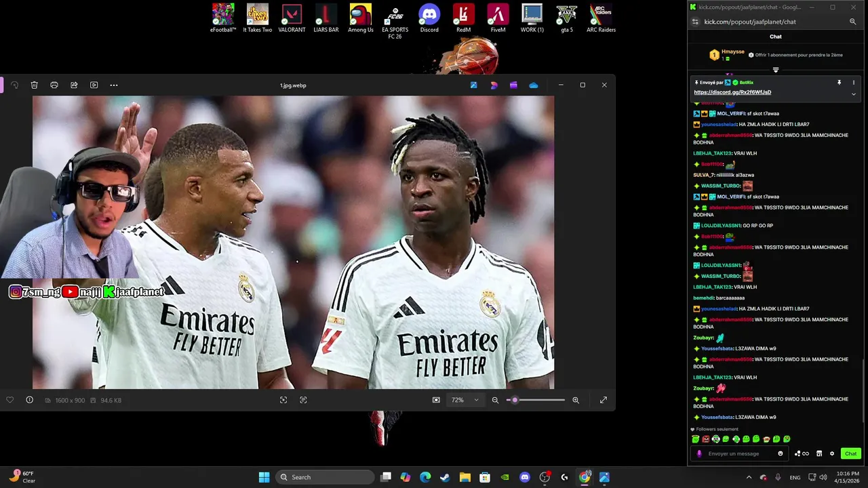Launch the Designer icon in Photos toolbar
Image resolution: width=868 pixels, height=488 pixels.
494,85
